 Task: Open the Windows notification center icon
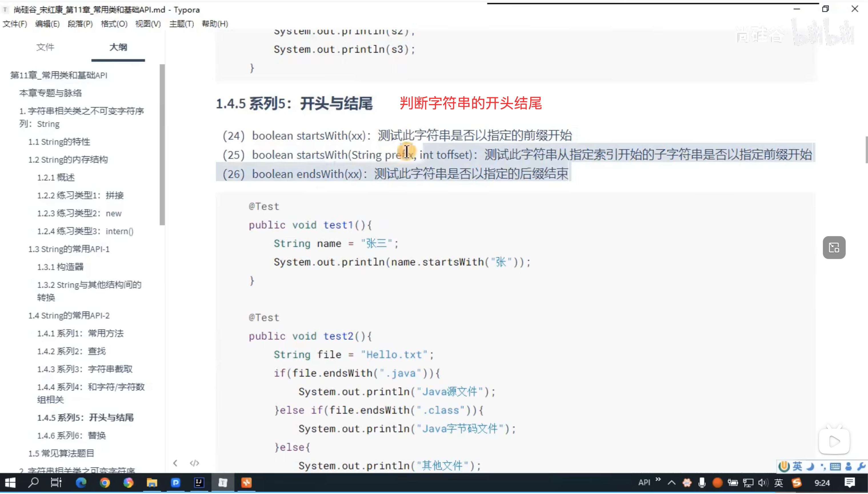click(x=849, y=483)
